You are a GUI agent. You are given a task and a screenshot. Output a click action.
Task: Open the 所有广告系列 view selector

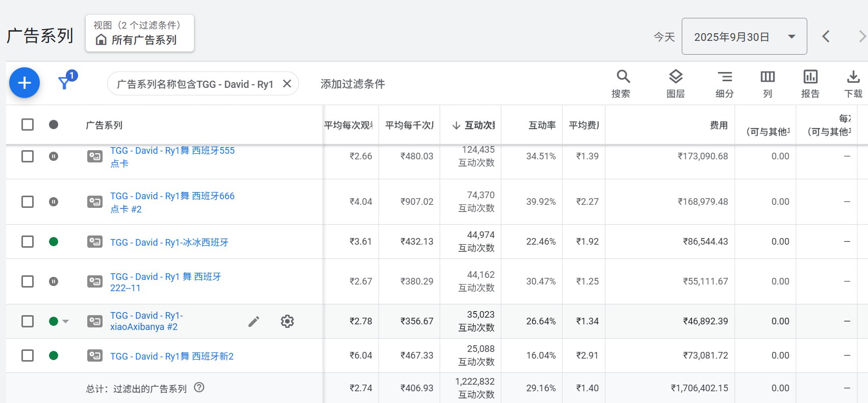point(140,34)
